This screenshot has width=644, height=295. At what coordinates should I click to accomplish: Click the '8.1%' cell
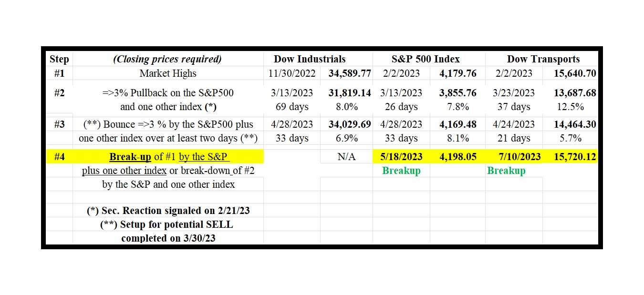(457, 138)
